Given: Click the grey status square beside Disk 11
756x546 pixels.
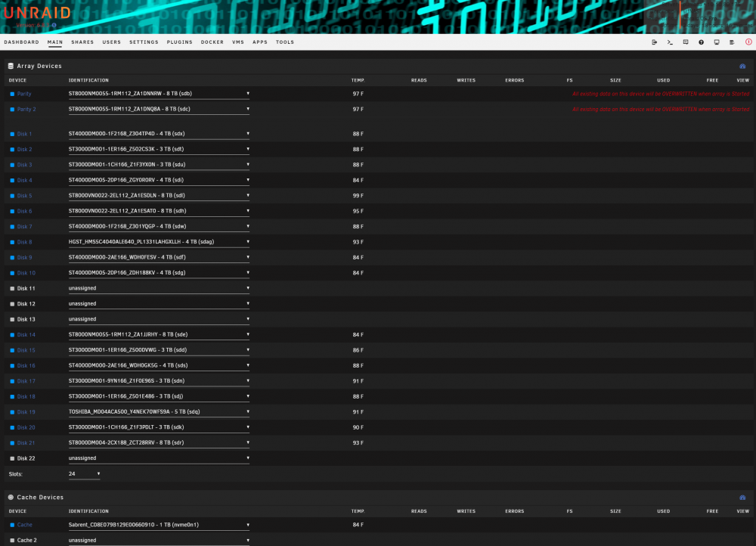Looking at the screenshot, I should point(12,288).
